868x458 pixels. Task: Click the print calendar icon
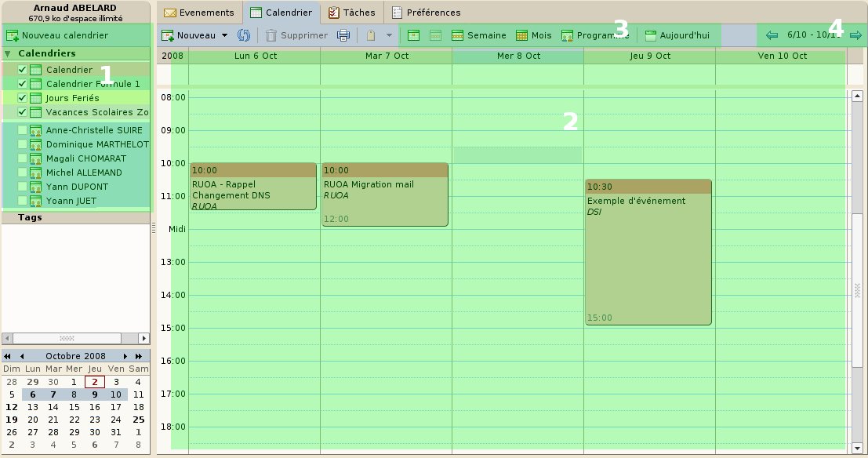pyautogui.click(x=343, y=35)
